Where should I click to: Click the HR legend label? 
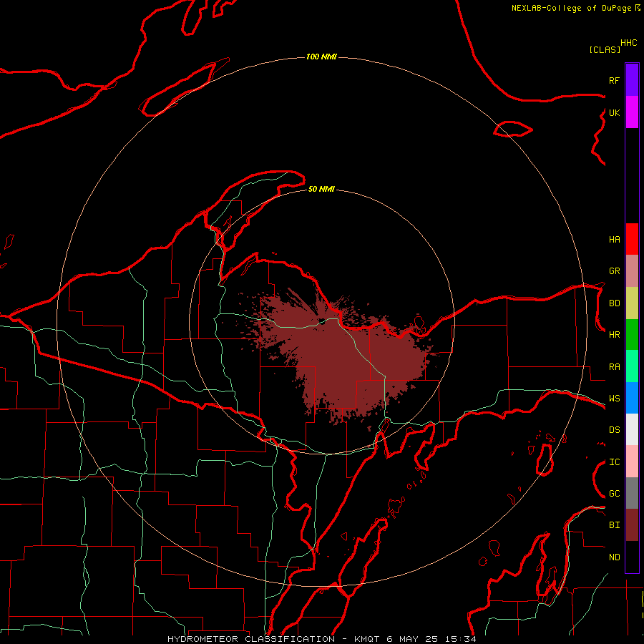coord(614,335)
